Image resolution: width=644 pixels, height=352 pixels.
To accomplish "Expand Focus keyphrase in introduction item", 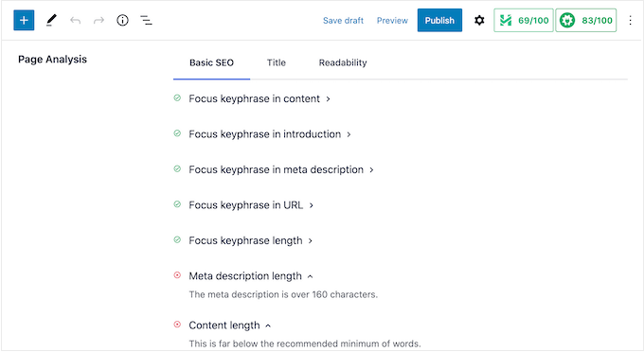I will [269, 134].
